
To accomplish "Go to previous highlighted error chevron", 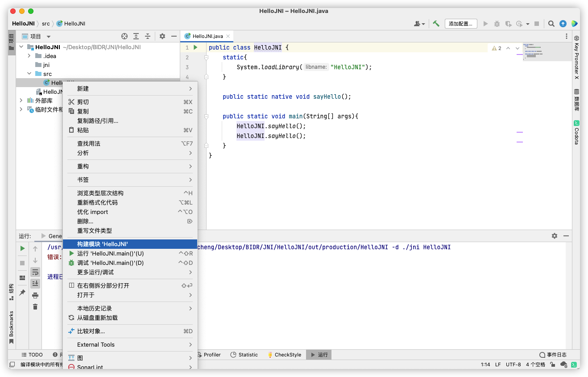I will click(509, 48).
